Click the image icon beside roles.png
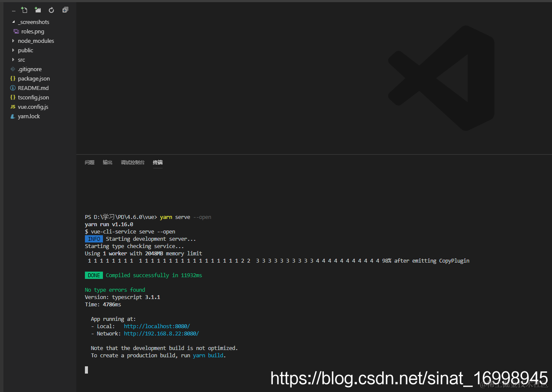This screenshot has width=552, height=392. [16, 31]
